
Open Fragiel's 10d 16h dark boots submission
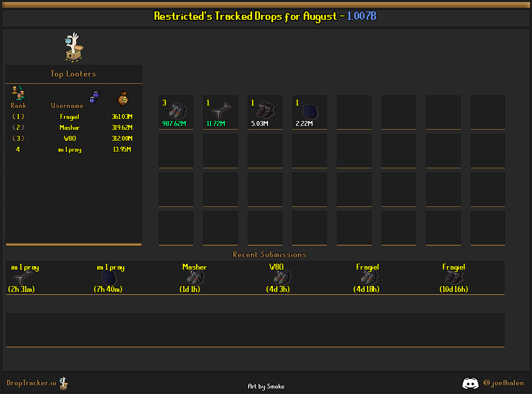(x=454, y=278)
